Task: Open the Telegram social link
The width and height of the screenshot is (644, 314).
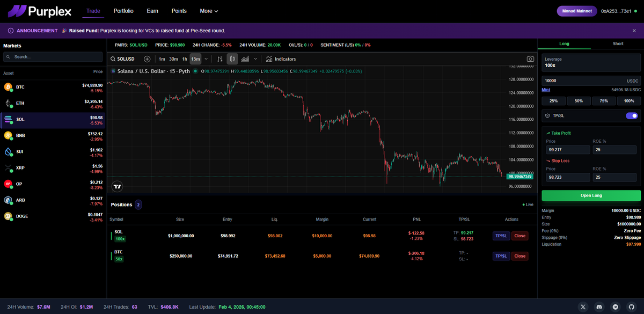Action: pyautogui.click(x=615, y=306)
